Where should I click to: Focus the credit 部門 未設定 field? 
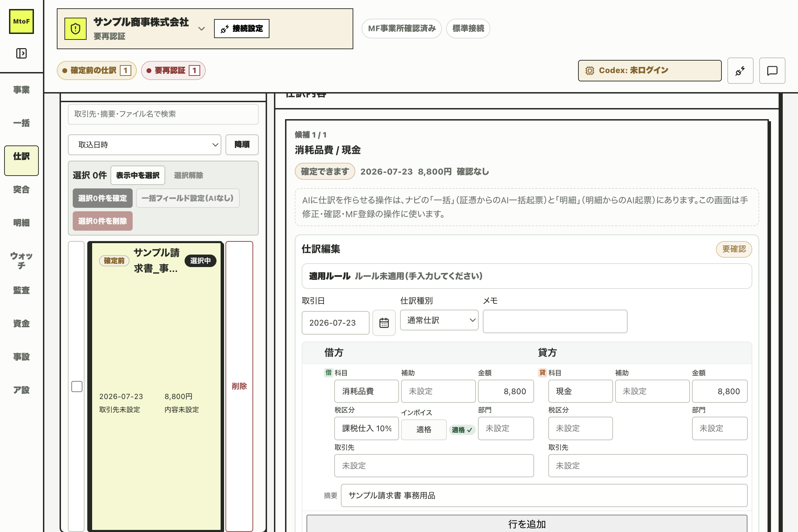click(x=720, y=428)
